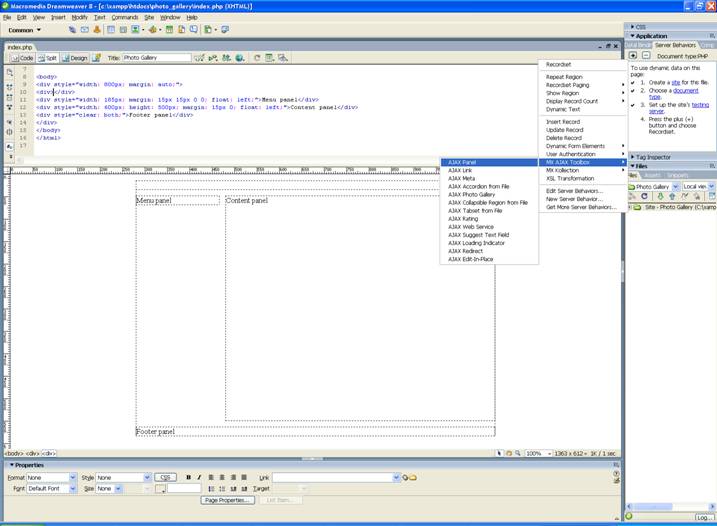Screen dimensions: 717x526
Task: Browse for link file folder icon
Action: [412, 478]
